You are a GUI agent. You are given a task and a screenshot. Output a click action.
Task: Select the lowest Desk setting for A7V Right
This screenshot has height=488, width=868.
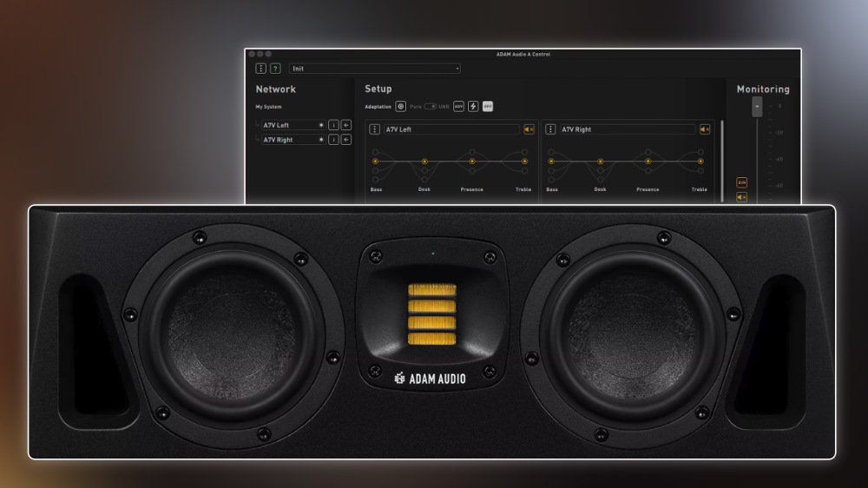(600, 180)
